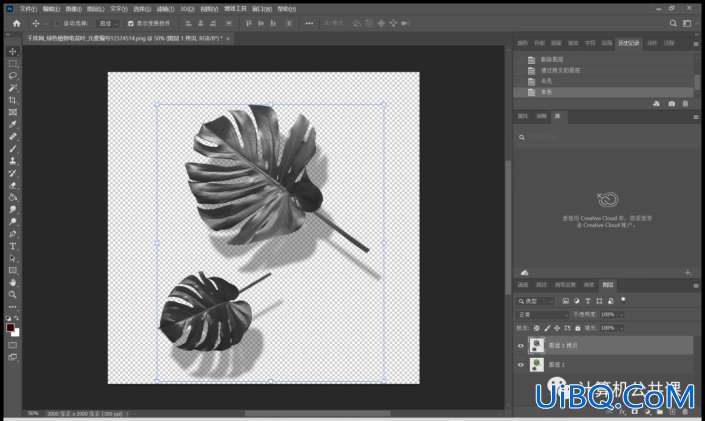Screen dimensions: 705x421
Task: Open the Layers panel flyout menu
Action: point(696,286)
